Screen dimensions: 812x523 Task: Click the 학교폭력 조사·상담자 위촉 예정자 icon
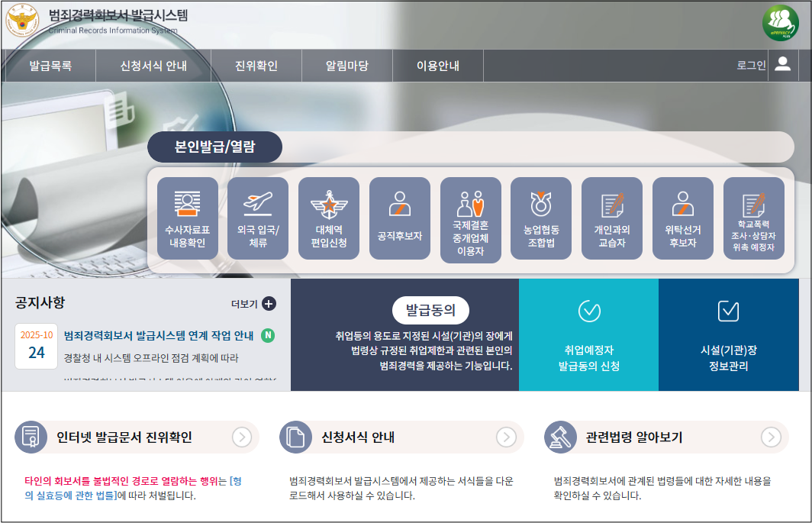(753, 218)
